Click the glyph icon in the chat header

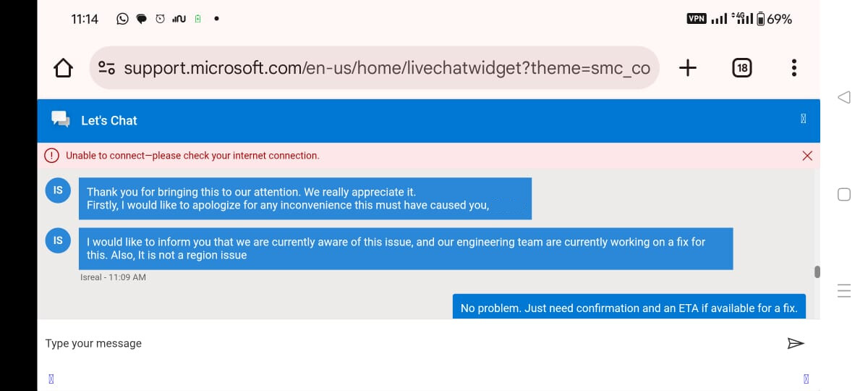(804, 119)
